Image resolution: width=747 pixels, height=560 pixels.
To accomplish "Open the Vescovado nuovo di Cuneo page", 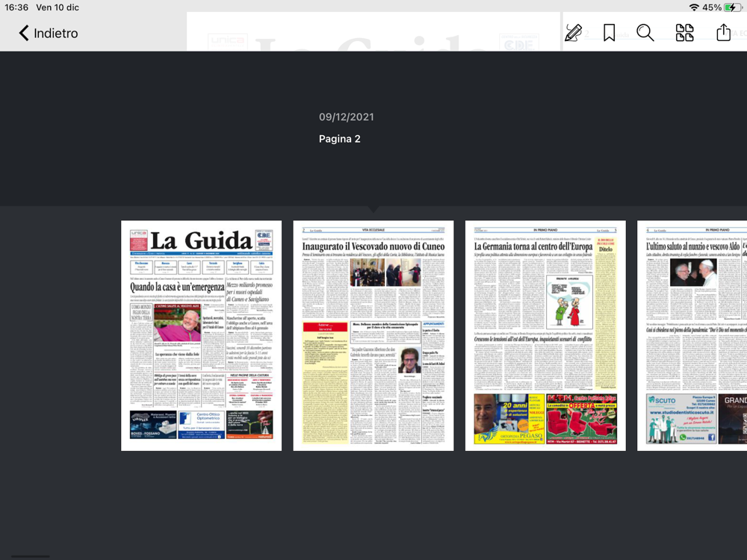I will tap(373, 335).
